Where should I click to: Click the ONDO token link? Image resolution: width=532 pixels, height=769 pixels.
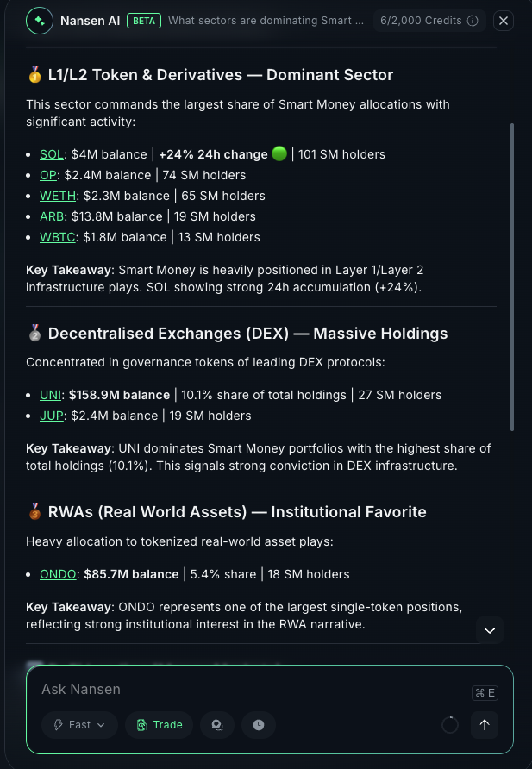58,574
